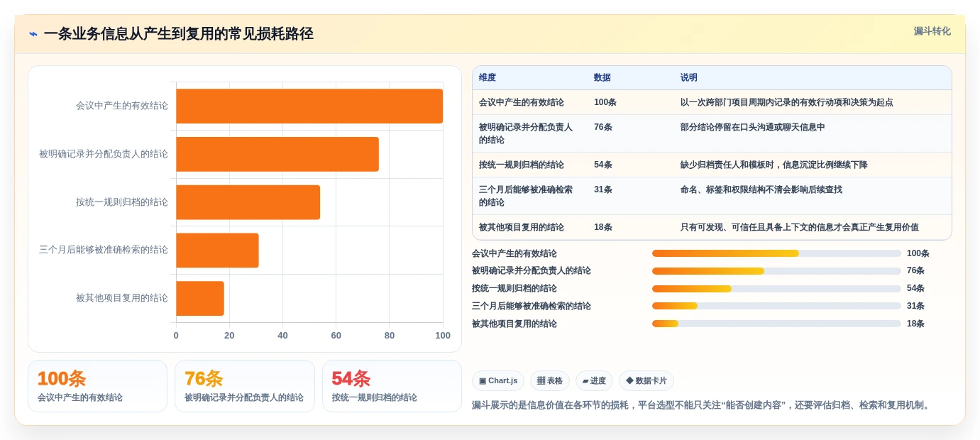This screenshot has width=980, height=440.
Task: Click chart bar for 按统一规则归档的结论
Action: 248,202
